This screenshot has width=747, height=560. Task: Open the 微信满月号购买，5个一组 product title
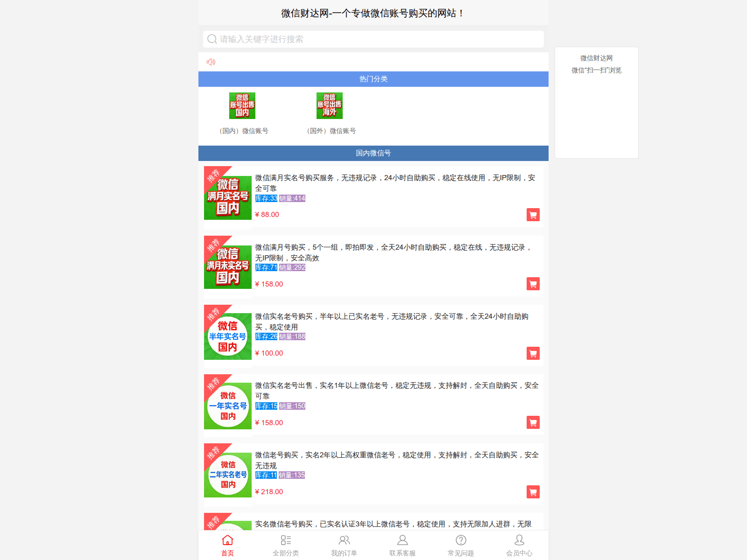[394, 252]
